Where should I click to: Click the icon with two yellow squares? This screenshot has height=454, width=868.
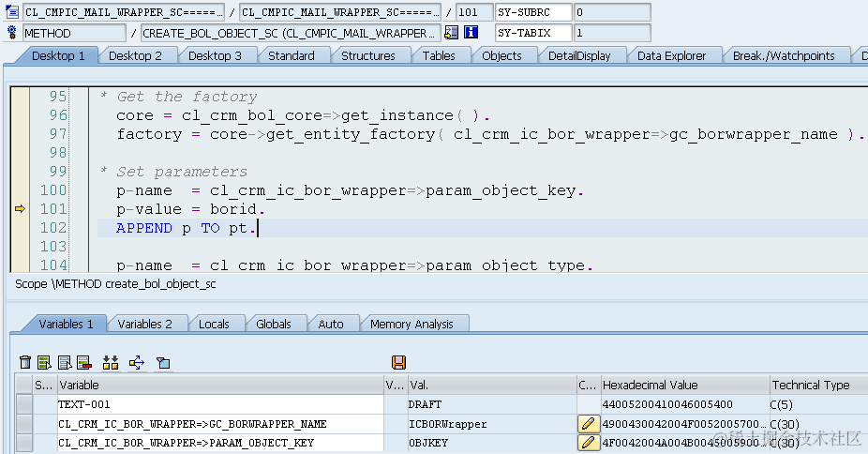pyautogui.click(x=111, y=363)
